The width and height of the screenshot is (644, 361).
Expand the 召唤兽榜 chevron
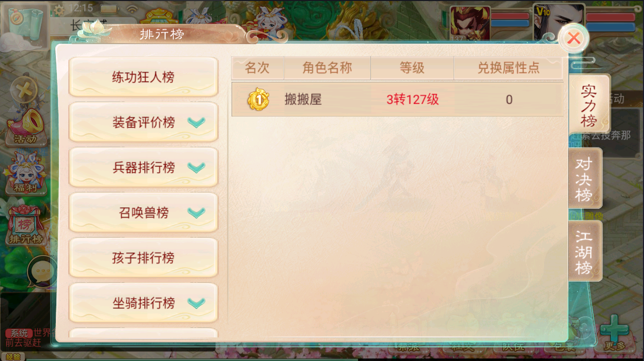196,213
